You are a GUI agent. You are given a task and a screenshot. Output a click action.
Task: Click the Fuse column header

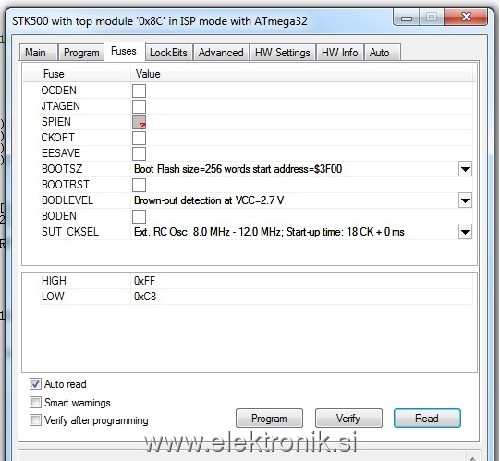(54, 74)
